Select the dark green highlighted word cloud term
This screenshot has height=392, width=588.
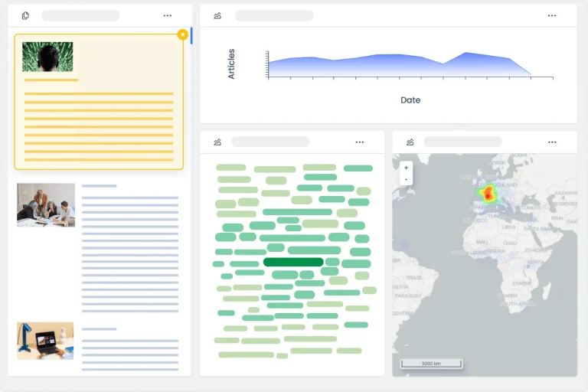[293, 262]
